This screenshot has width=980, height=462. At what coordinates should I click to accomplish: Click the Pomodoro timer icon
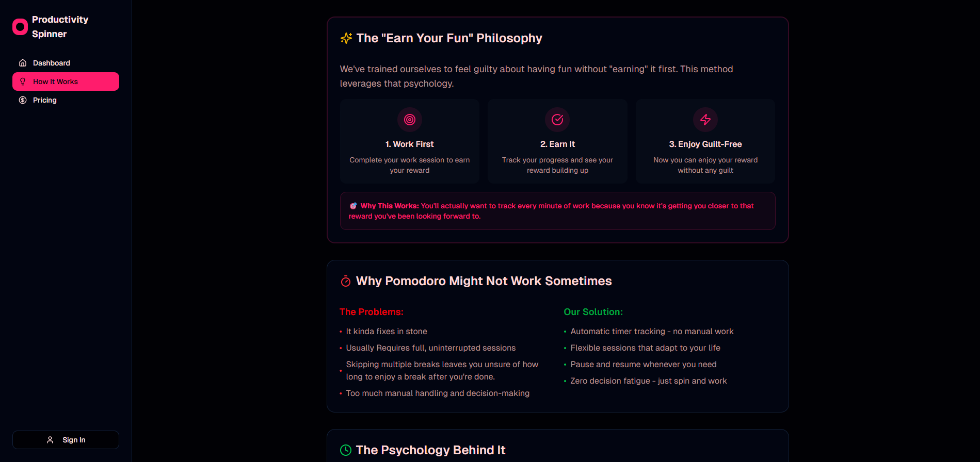(346, 281)
